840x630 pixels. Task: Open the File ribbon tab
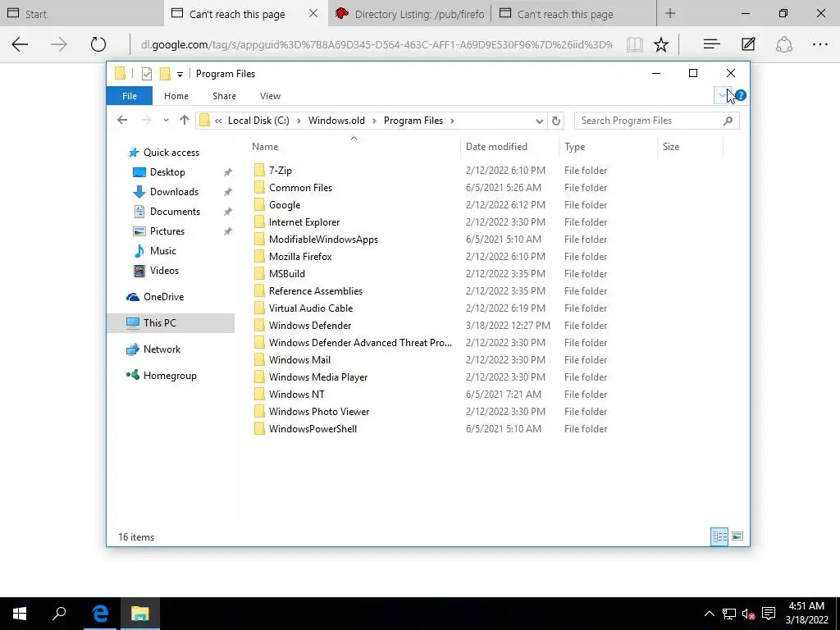pyautogui.click(x=129, y=96)
